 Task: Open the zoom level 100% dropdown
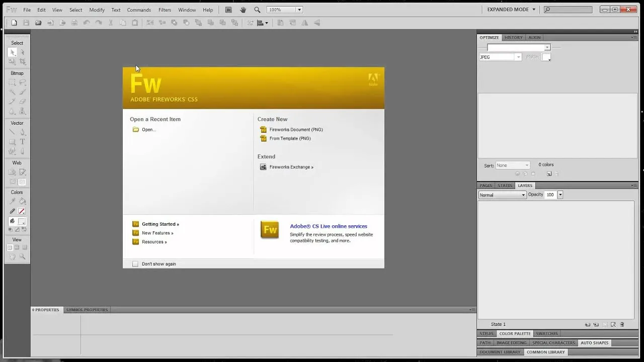pos(299,10)
